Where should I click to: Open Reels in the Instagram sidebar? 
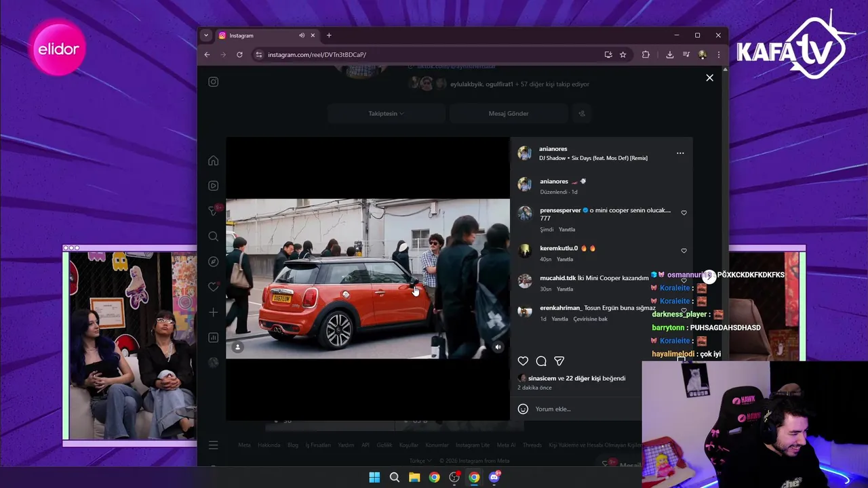(x=214, y=186)
